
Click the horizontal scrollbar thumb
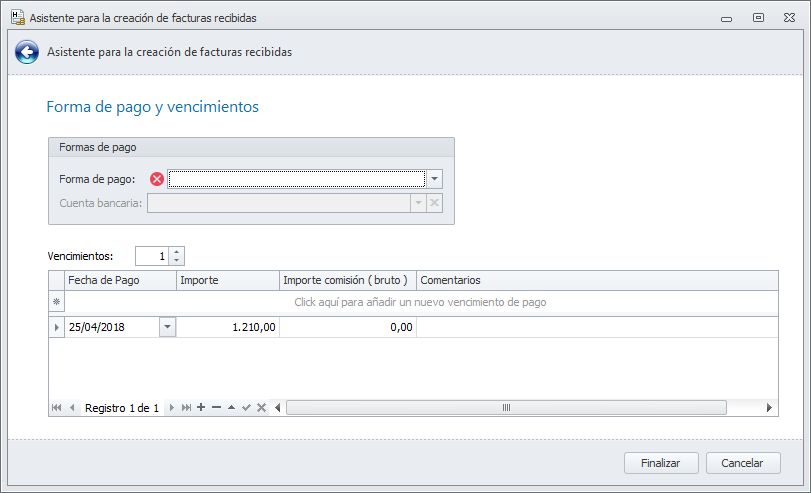tap(506, 408)
